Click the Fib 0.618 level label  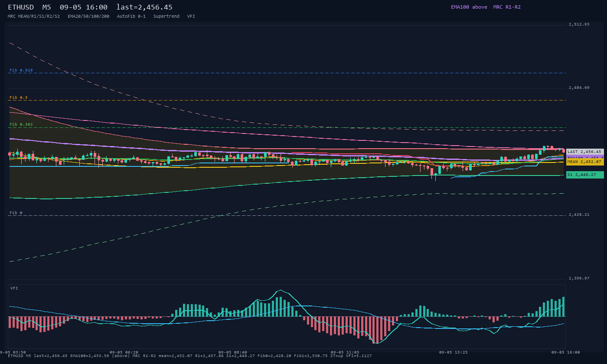[x=21, y=70]
